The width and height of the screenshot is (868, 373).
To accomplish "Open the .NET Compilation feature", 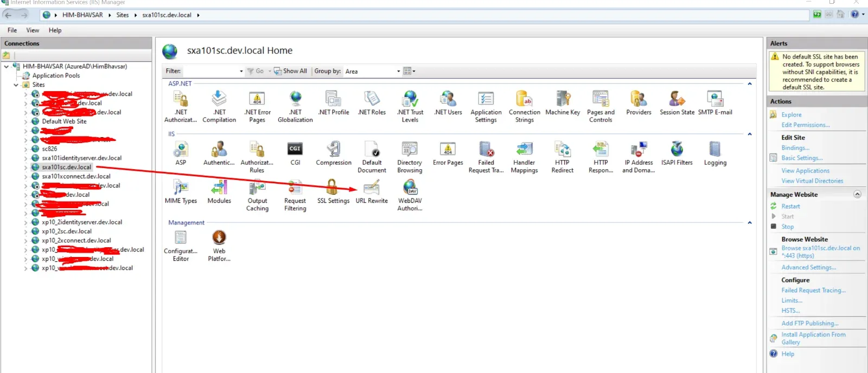I will coord(219,106).
